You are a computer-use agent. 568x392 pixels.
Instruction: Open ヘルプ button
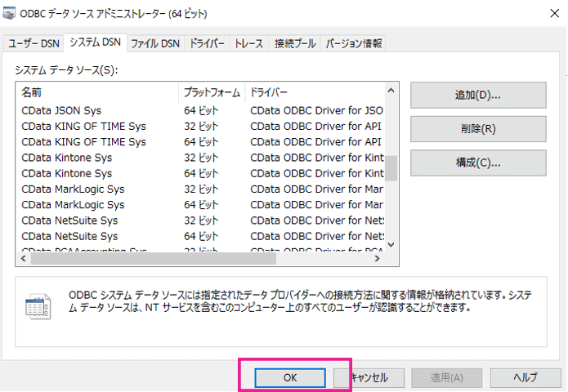526,378
